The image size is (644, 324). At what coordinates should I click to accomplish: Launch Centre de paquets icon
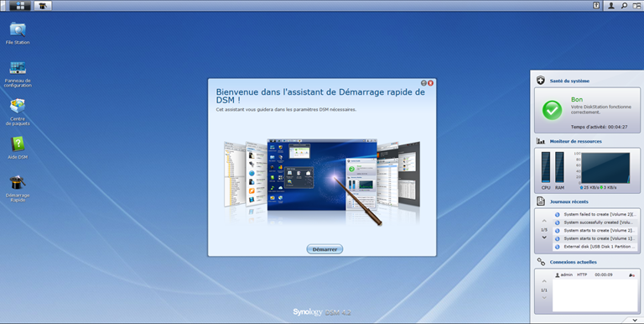[x=18, y=112]
